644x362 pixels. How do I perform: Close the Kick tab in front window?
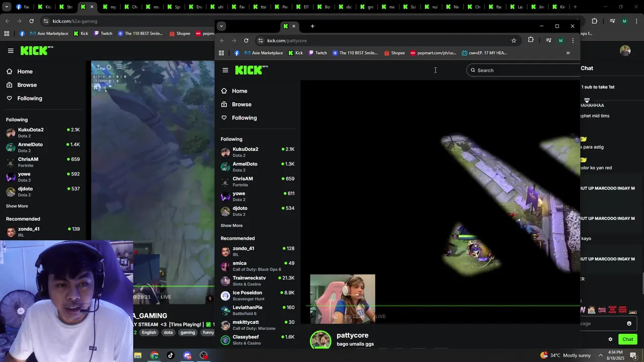pos(294,26)
